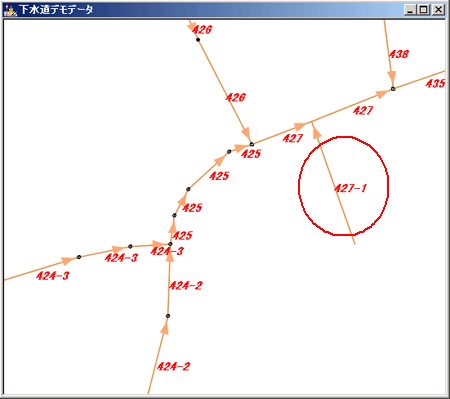Image resolution: width=450 pixels, height=399 pixels.
Task: Click the junction node where 426 meets 425
Action: (252, 144)
